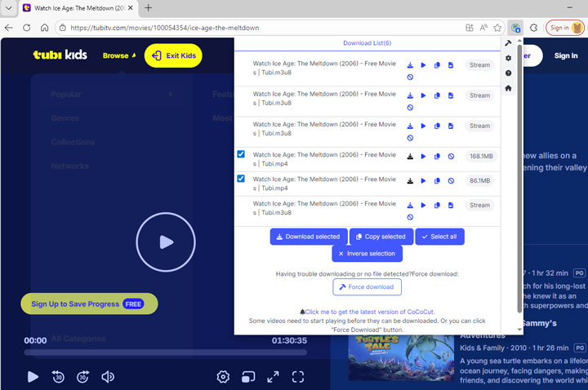
Task: Uncheck the 86.1MB mp4 checkbox
Action: tap(241, 179)
